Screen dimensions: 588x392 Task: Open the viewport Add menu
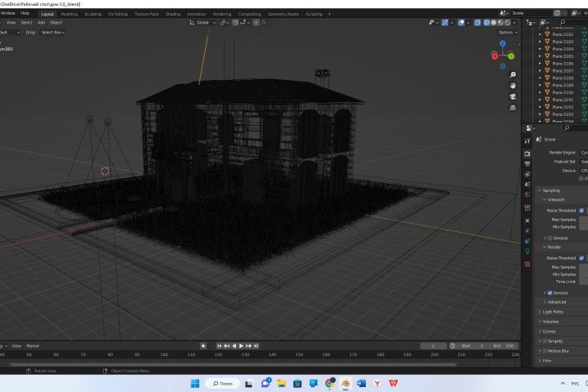pyautogui.click(x=42, y=23)
